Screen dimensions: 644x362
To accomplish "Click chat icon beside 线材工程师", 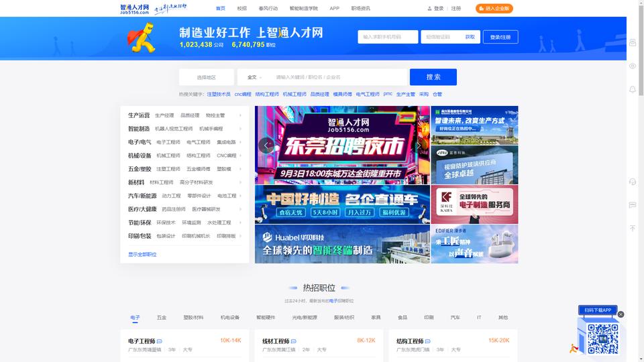I will click(x=294, y=341).
